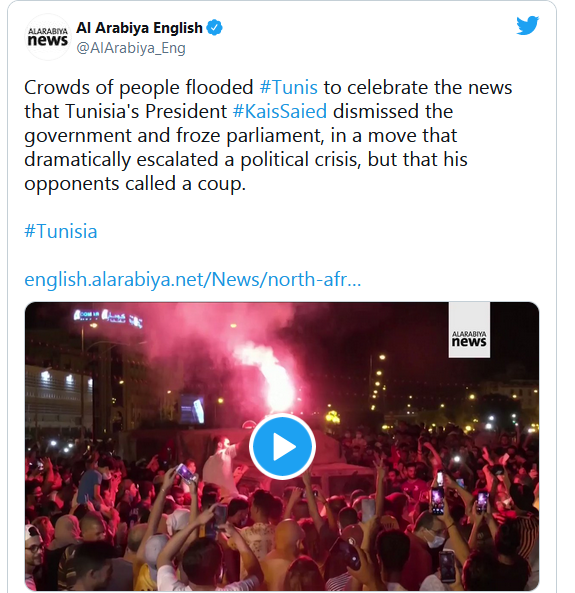Click the bright flare in the video

(x=278, y=380)
